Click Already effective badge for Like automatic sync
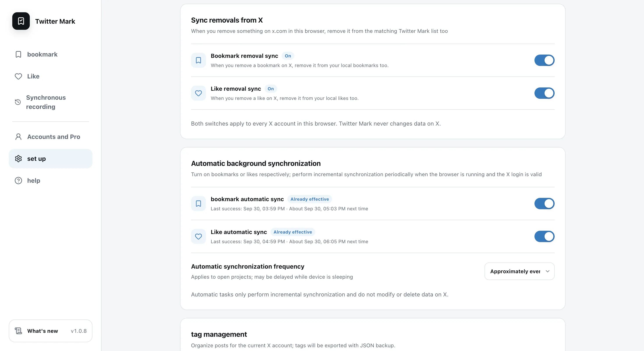Screen dimensions: 644x351 pos(292,232)
